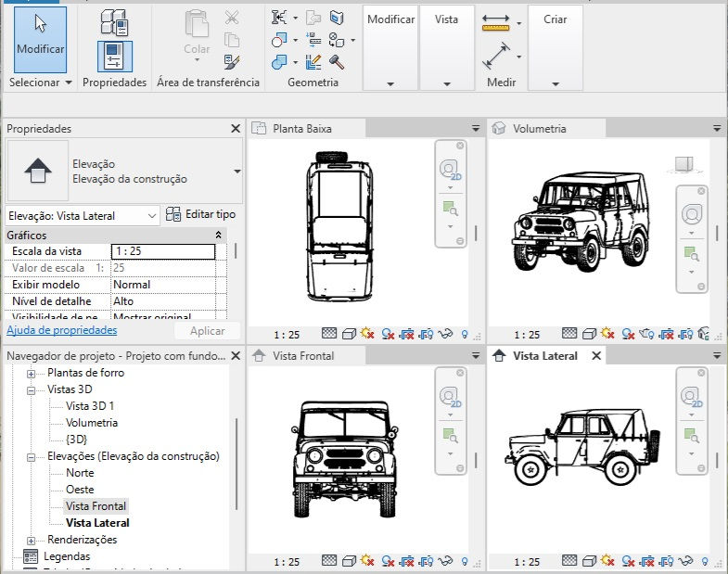The height and width of the screenshot is (574, 728).
Task: Expand the Plantas de forro node
Action: [31, 374]
